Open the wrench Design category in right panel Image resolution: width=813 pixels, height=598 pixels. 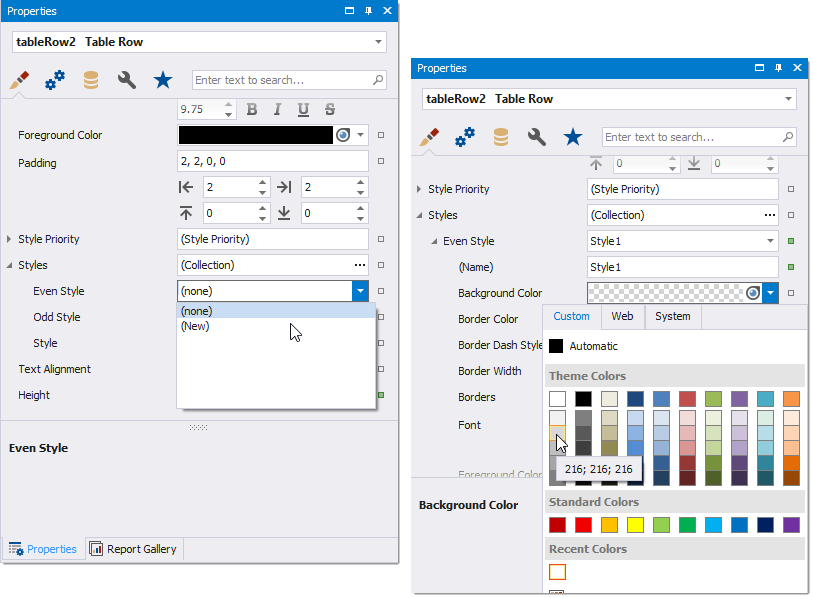[x=537, y=137]
